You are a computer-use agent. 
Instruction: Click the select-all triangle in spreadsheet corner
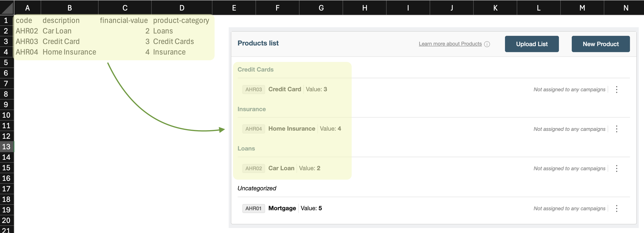coord(7,7)
